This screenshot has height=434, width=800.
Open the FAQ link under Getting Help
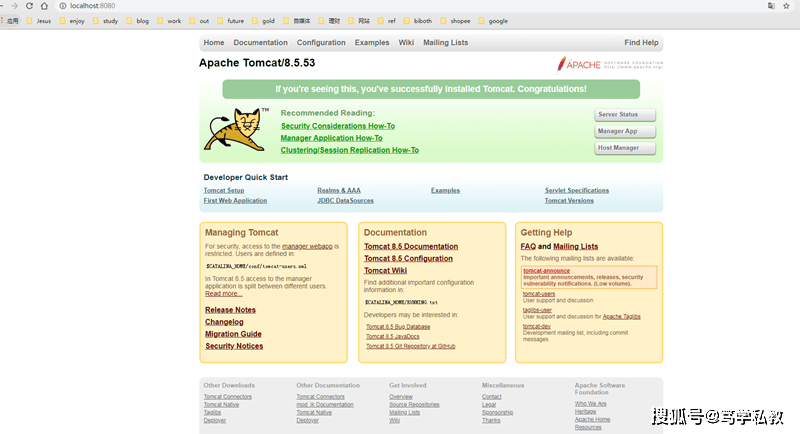tap(528, 246)
